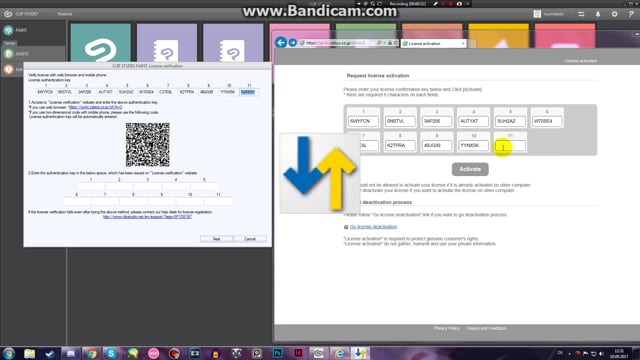The image size is (640, 360).
Task: Click empty dialog entry field 11
Action: click(218, 201)
